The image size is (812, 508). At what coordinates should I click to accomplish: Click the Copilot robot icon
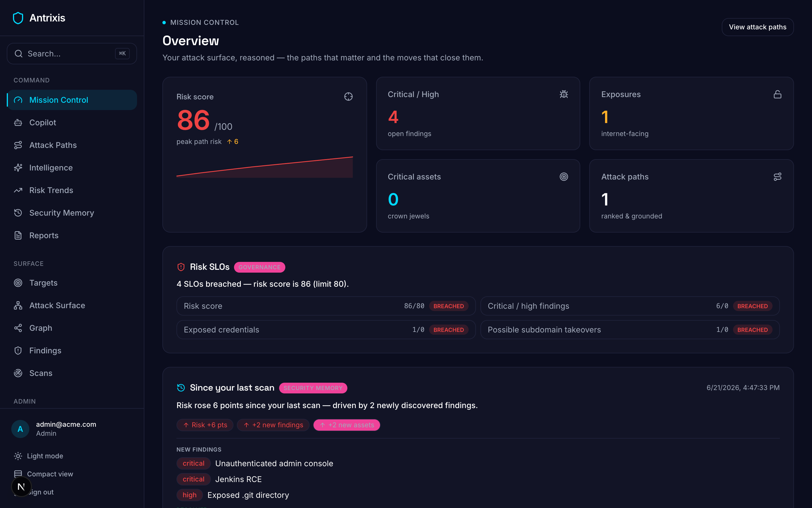[18, 122]
